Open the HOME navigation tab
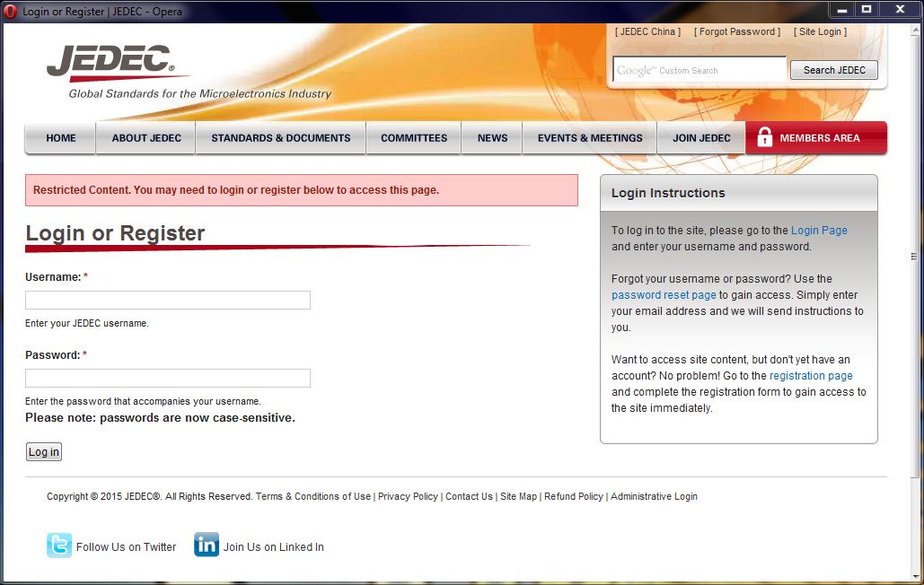This screenshot has width=924, height=585. coord(61,138)
